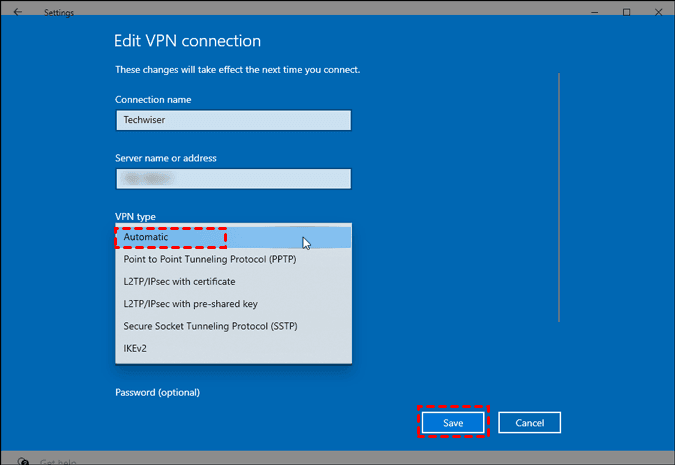Click the dialog's vertical scrollbar
Screen dimensions: 675x465
(x=559, y=197)
